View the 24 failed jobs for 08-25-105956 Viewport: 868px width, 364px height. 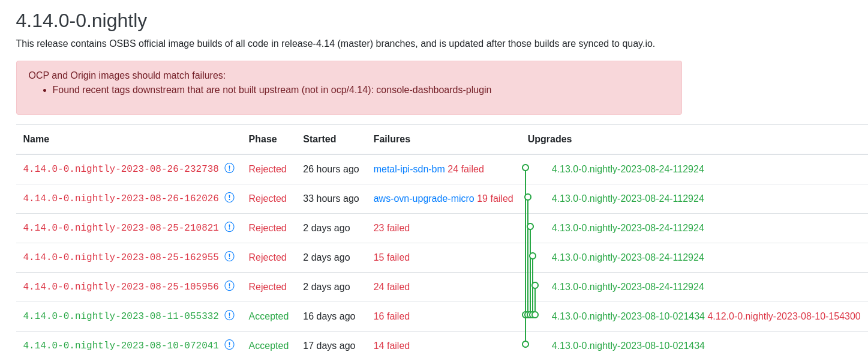click(x=391, y=287)
